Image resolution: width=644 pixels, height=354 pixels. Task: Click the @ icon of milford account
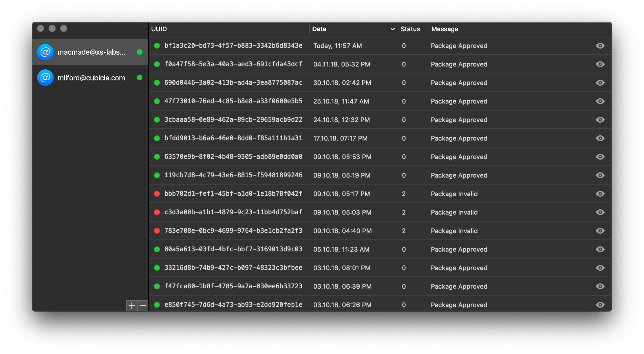(x=45, y=78)
